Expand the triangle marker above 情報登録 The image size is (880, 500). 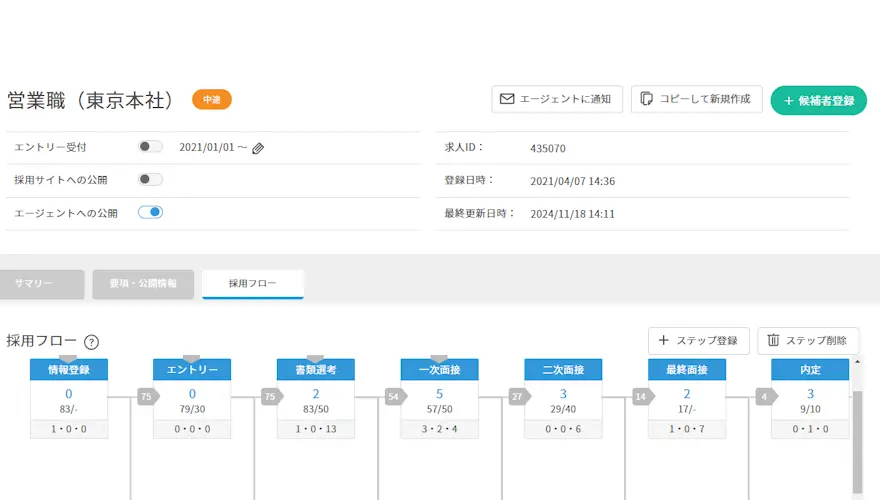pos(68,358)
